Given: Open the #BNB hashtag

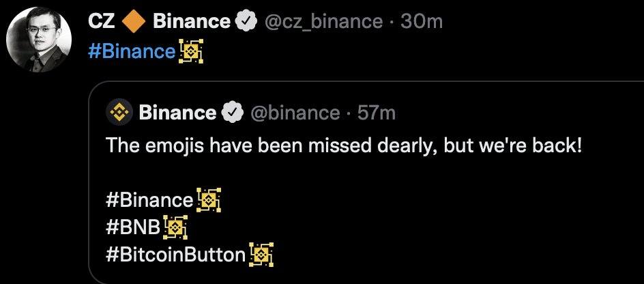Looking at the screenshot, I should tap(132, 227).
